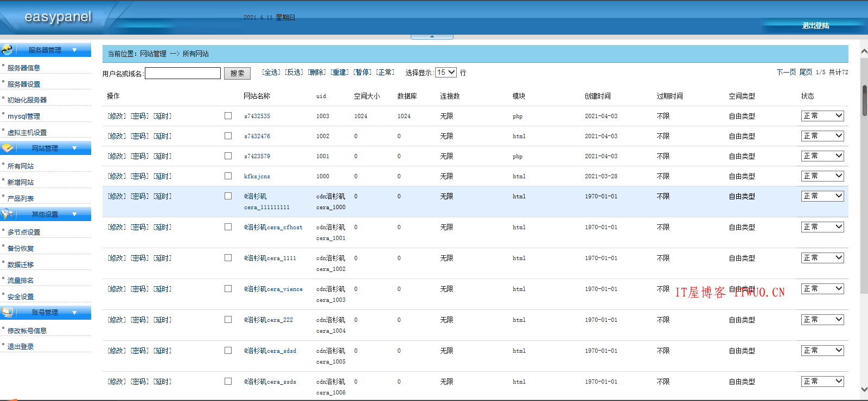This screenshot has height=401, width=868.
Task: Open 多节点设置 in sidebar
Action: 24,232
